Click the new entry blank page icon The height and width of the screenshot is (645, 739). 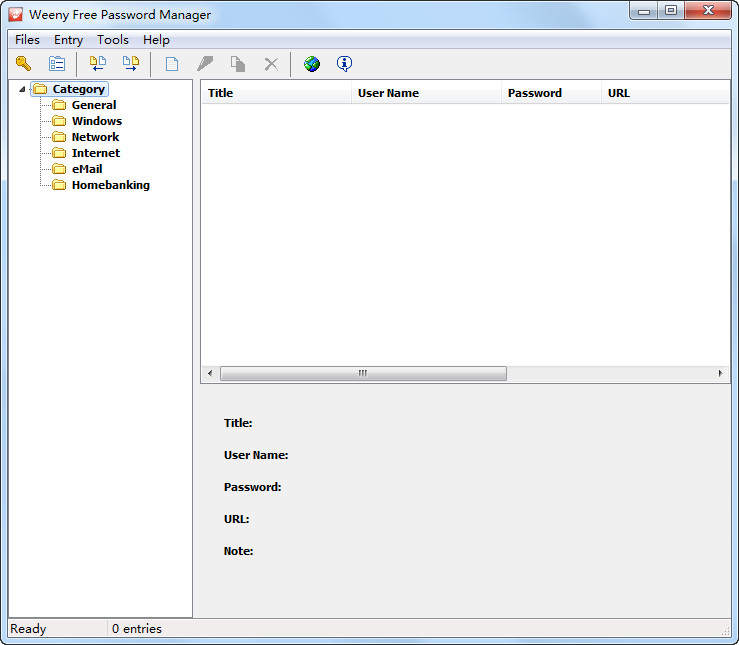pyautogui.click(x=172, y=64)
